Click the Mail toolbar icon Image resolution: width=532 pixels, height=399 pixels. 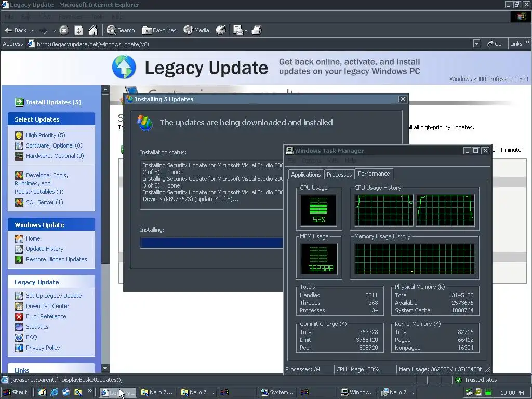pos(238,30)
